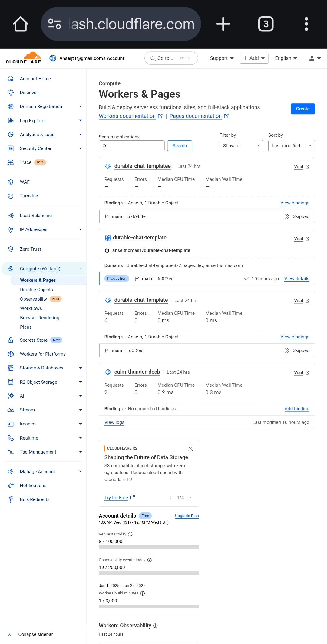Click info icon next to Requests today
327x644 pixels.
(x=130, y=534)
